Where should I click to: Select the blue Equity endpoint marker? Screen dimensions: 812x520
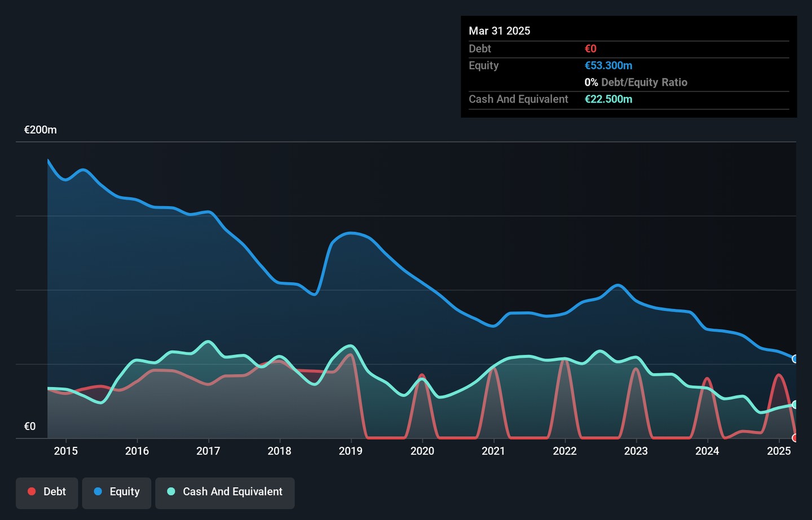(x=795, y=359)
